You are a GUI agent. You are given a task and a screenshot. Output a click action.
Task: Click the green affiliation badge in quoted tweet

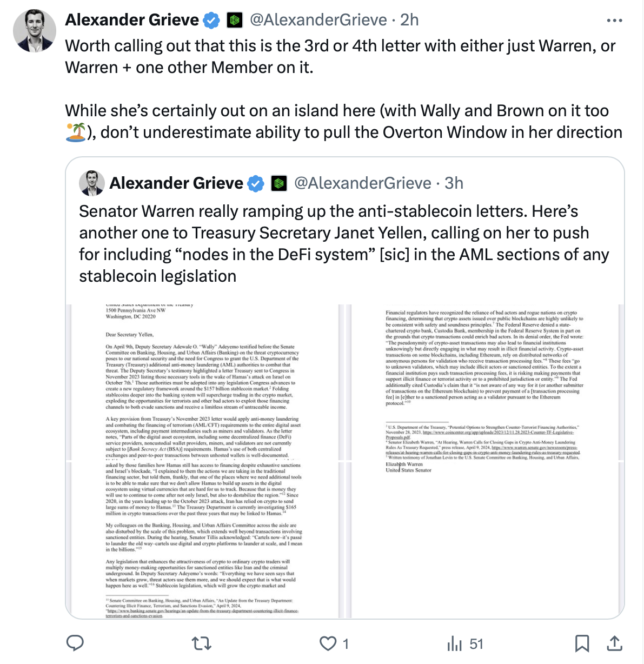pyautogui.click(x=278, y=184)
